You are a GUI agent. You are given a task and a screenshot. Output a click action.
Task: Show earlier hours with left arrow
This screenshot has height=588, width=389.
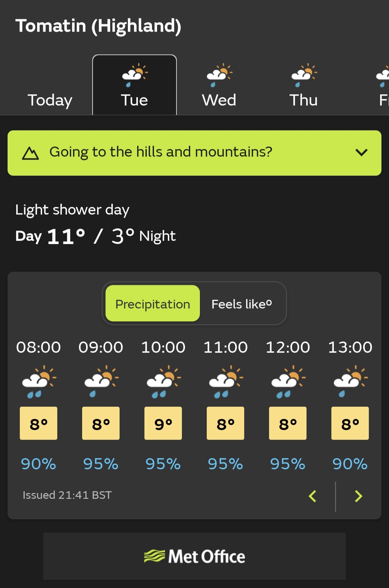[x=313, y=496]
